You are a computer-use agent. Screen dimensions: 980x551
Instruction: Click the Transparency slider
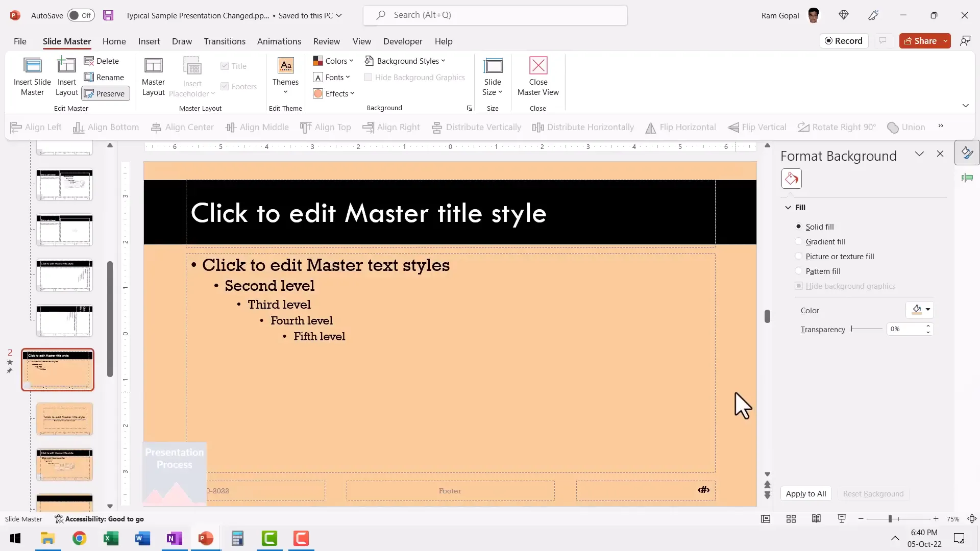866,329
